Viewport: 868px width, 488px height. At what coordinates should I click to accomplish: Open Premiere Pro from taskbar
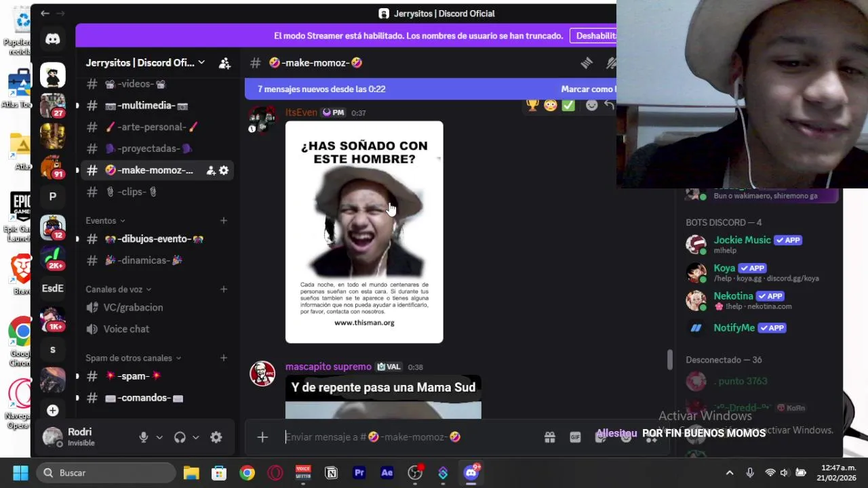click(359, 473)
